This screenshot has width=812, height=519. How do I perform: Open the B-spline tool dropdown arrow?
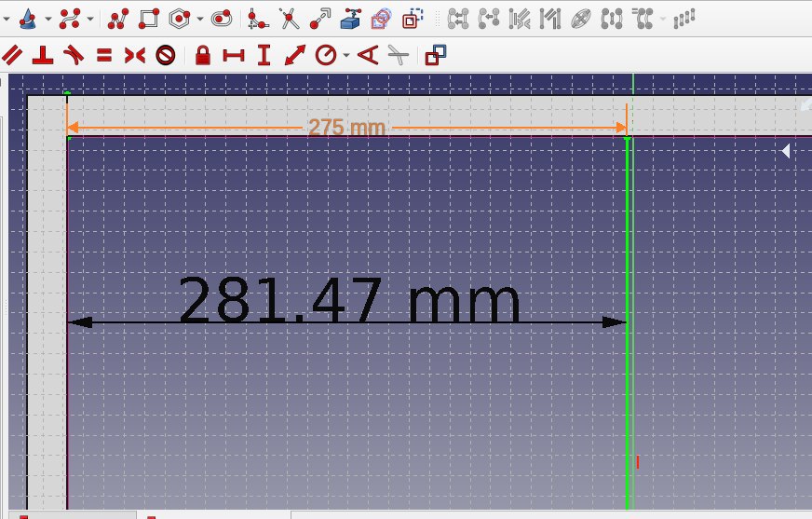pos(90,20)
